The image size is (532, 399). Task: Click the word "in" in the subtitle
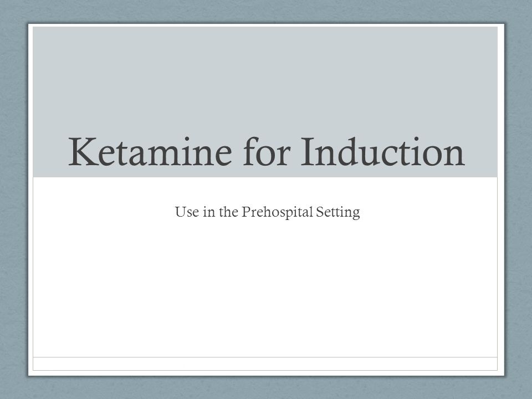209,212
